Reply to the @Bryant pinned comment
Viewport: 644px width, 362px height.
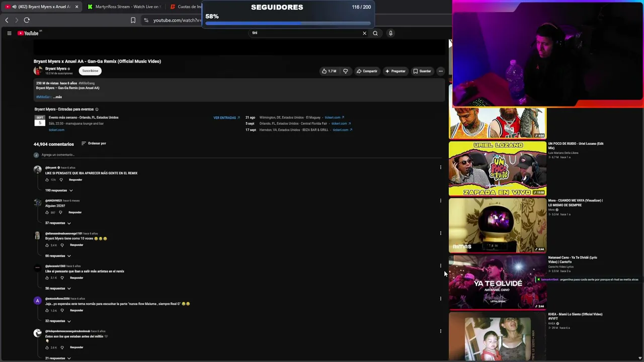tap(75, 180)
